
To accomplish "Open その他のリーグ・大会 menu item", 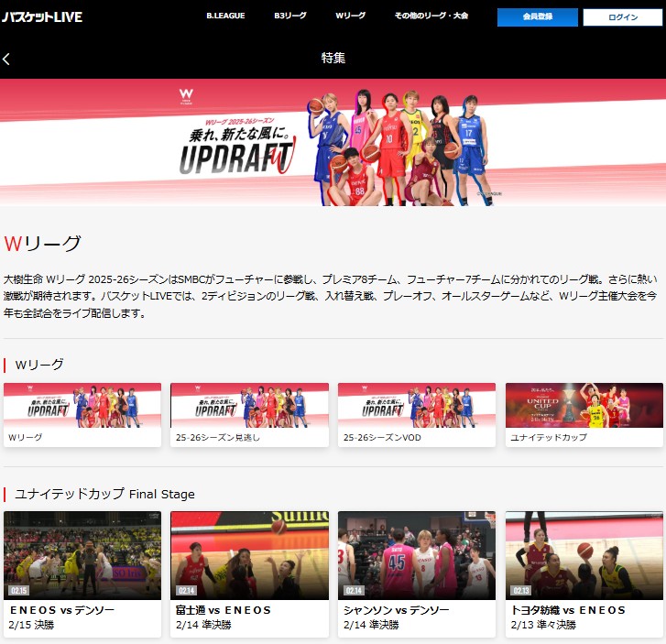I will tap(431, 16).
